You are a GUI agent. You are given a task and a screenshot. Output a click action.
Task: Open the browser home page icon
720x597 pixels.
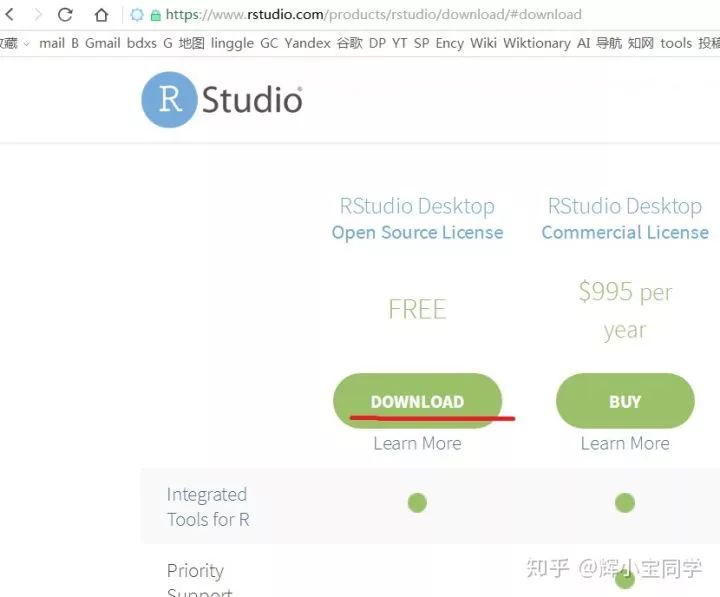[101, 15]
